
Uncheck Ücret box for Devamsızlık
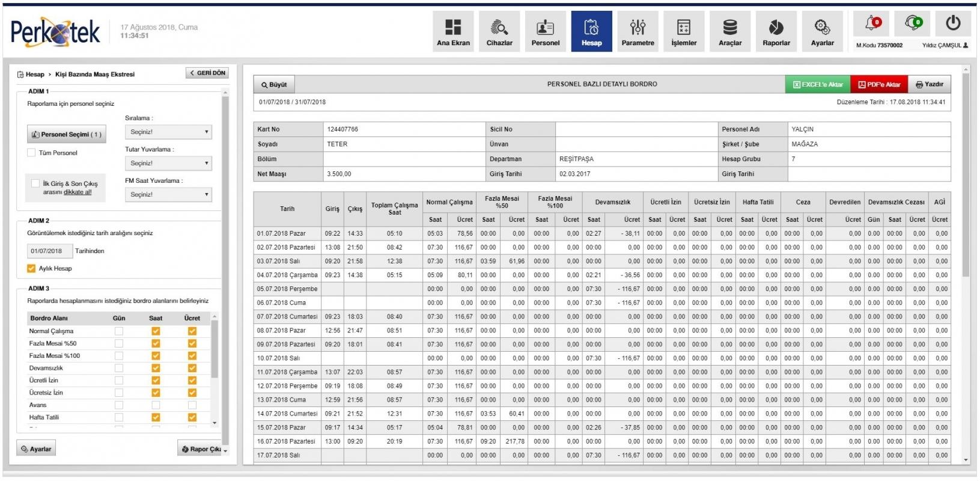[x=192, y=368]
